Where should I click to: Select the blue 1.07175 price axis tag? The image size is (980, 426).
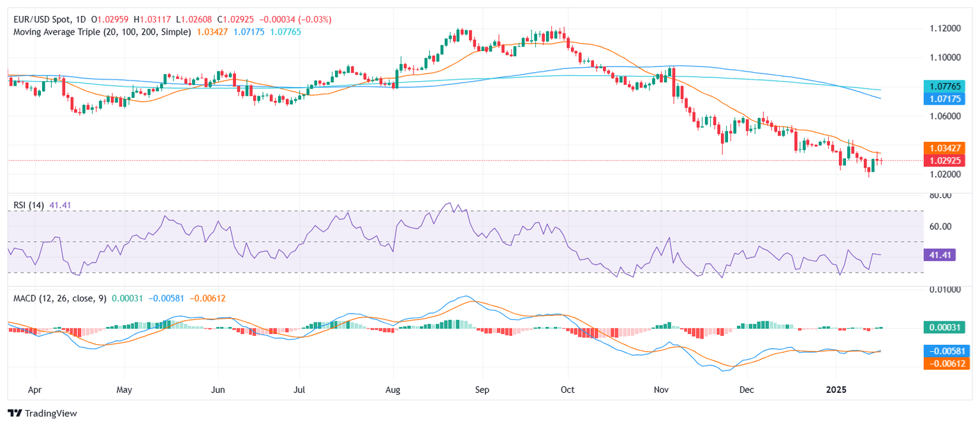coord(947,98)
